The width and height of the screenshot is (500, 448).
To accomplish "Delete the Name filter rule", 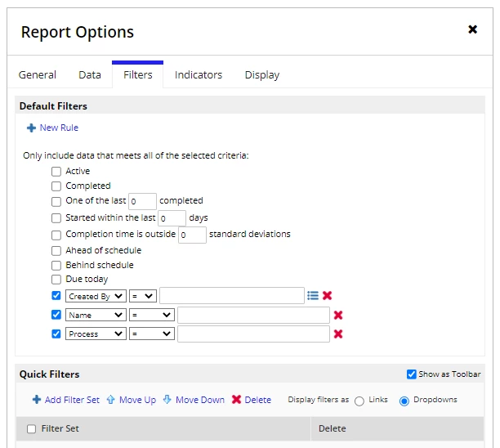I will tap(338, 316).
